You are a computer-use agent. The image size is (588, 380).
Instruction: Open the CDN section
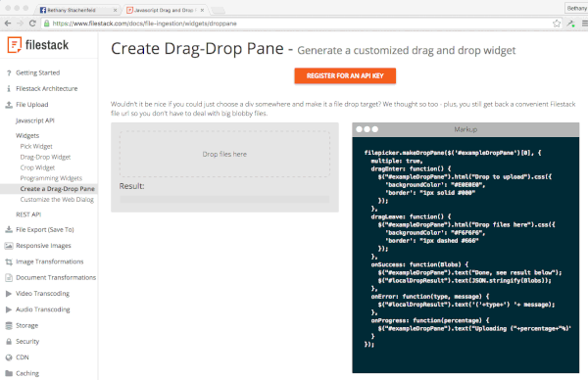23,357
